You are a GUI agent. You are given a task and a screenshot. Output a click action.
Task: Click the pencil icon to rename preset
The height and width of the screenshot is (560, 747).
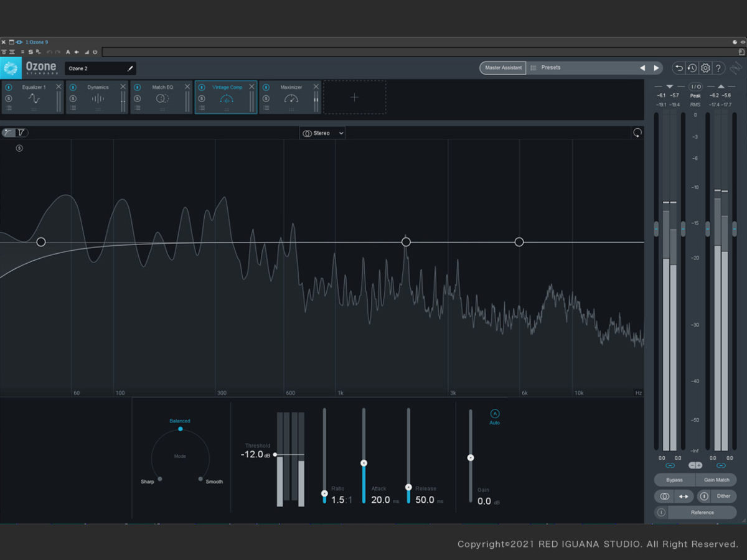[130, 68]
